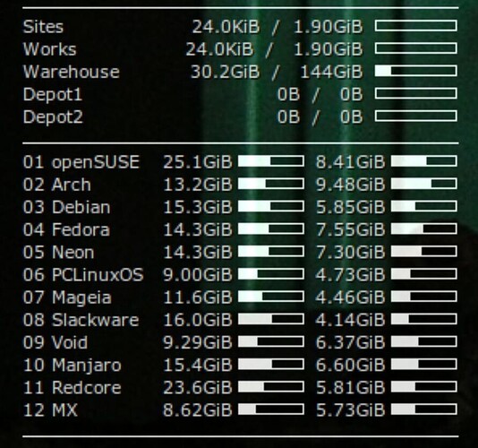Select the Depot1 entry
This screenshot has height=448, width=478.
pos(53,94)
